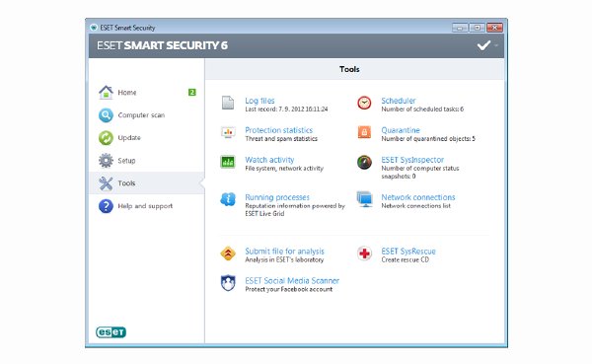Click 'Network connections list' text
This screenshot has width=592, height=364.
click(x=416, y=206)
